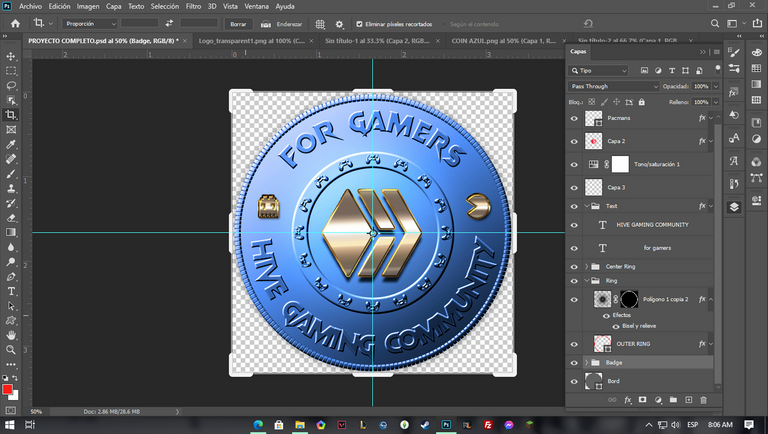Viewport: 768px width, 434px height.
Task: Hide the HIVE GAMING COMMUNITY text layer
Action: 574,225
